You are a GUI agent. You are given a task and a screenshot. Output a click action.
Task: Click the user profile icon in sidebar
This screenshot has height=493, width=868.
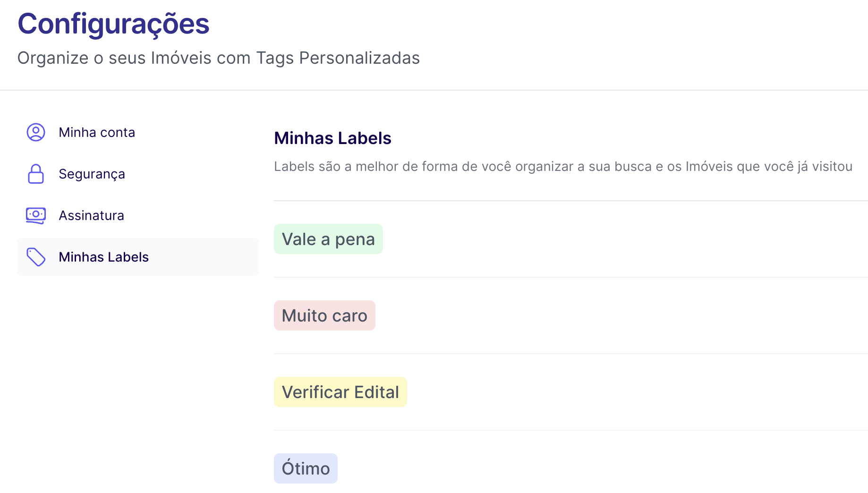coord(36,132)
